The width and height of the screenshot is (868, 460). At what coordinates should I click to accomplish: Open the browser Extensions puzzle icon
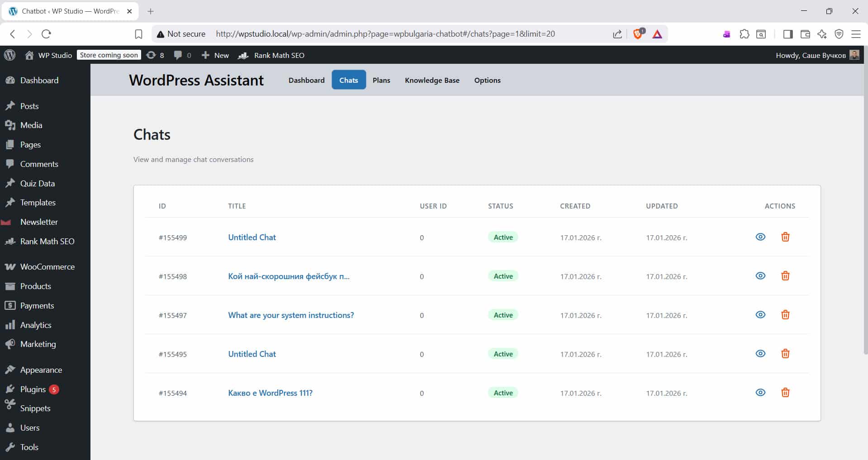[744, 34]
